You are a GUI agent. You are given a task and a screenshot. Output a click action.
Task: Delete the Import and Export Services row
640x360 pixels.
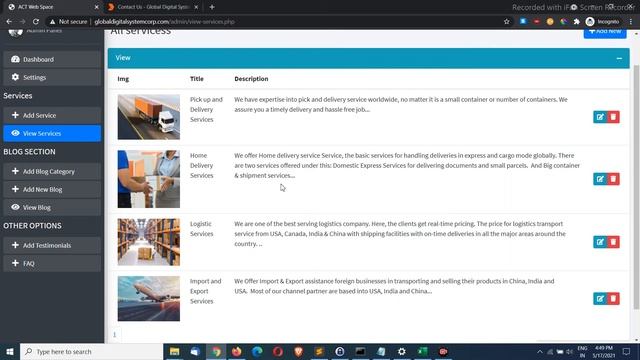(613, 298)
